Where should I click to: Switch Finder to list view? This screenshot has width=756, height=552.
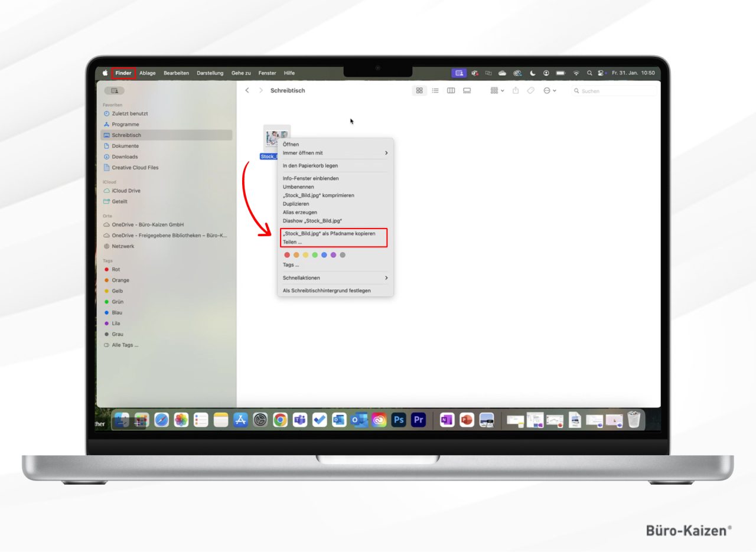pyautogui.click(x=435, y=91)
